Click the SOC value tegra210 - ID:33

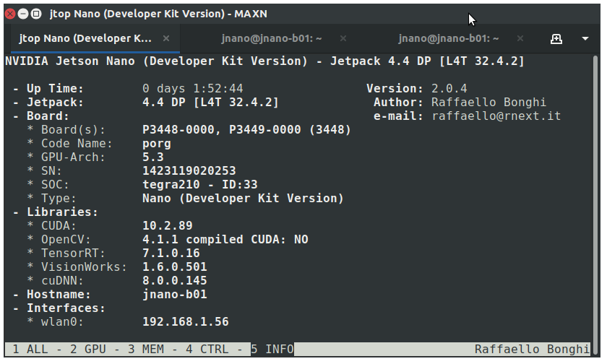[199, 184]
